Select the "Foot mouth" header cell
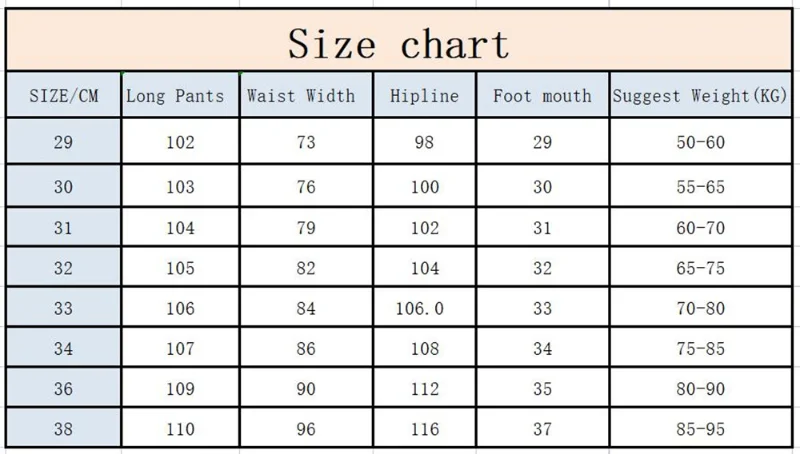The width and height of the screenshot is (800, 454). click(x=542, y=96)
